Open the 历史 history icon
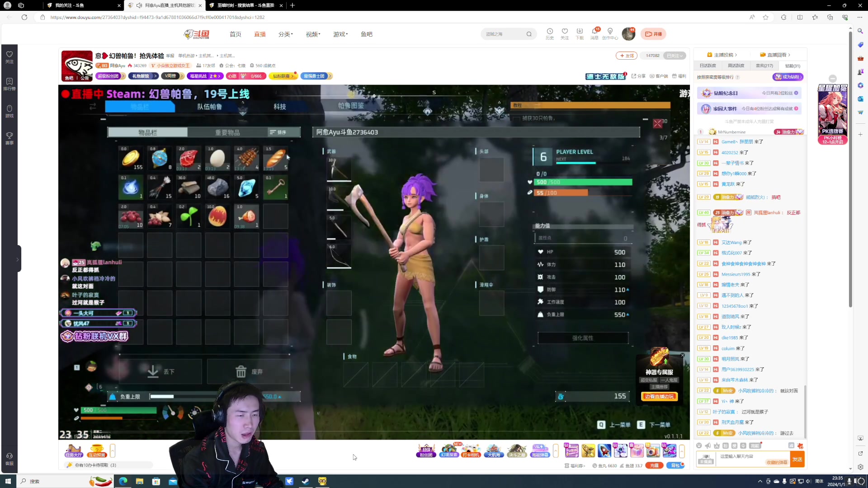Viewport: 868px width, 488px height. click(550, 34)
